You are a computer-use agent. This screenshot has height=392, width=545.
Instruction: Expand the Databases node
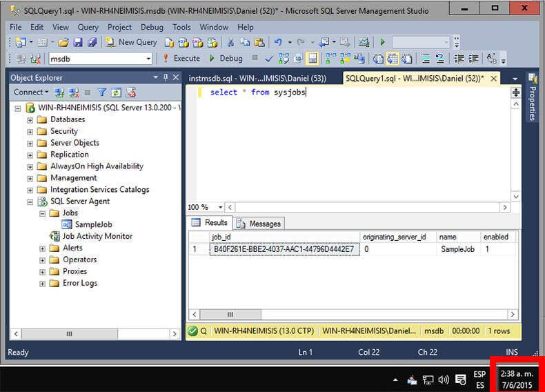click(30, 120)
